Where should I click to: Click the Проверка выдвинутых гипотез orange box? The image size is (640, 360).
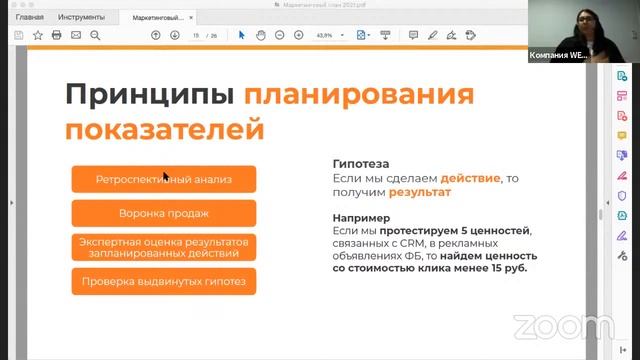164,281
